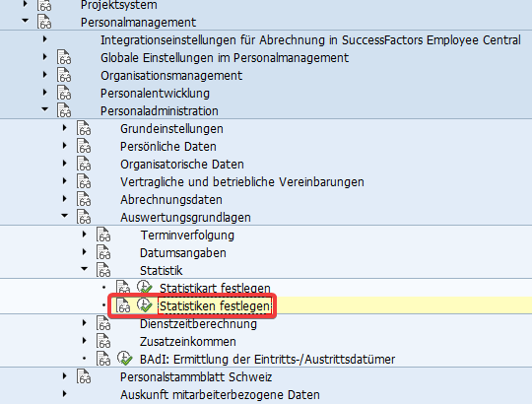This screenshot has width=532, height=404.
Task: Select the Personaladministration label
Action: (x=160, y=111)
